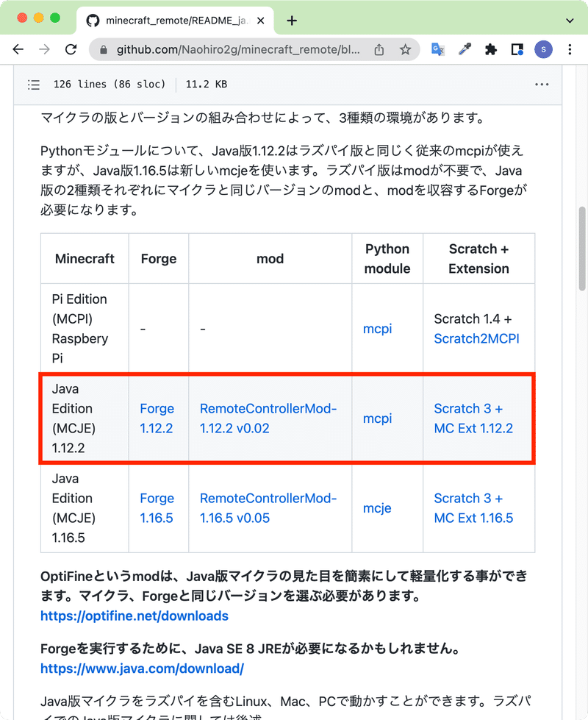This screenshot has height=720, width=588.
Task: Click the macOS green fullscreen window button
Action: 55,18
